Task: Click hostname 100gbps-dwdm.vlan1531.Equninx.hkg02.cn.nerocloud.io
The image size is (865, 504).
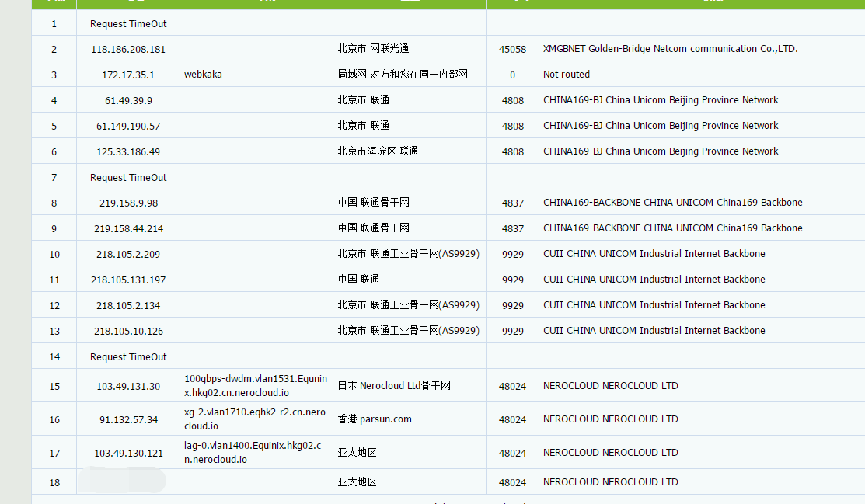Action: (x=256, y=385)
